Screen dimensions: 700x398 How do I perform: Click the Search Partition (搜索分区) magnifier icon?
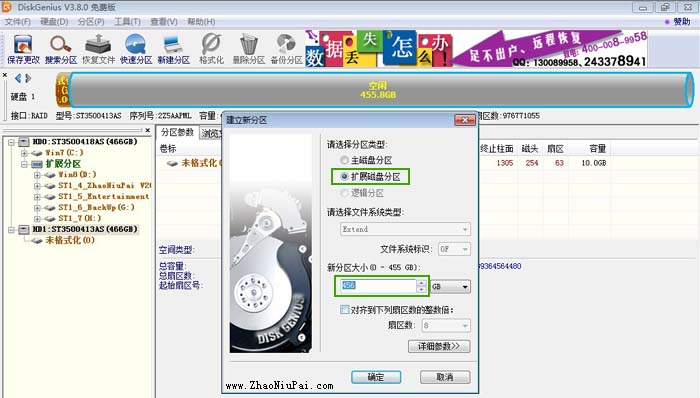click(61, 49)
